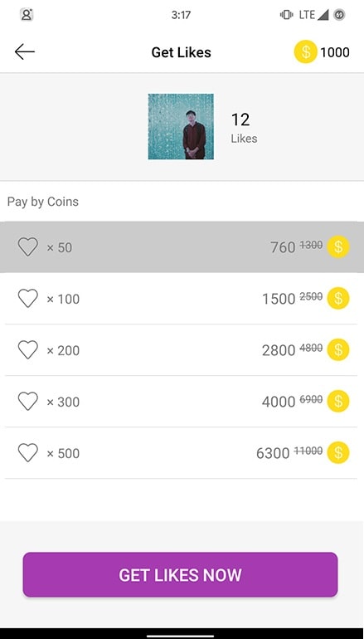The image size is (364, 639).
Task: Tap the 12 Likes counter
Action: tap(244, 128)
